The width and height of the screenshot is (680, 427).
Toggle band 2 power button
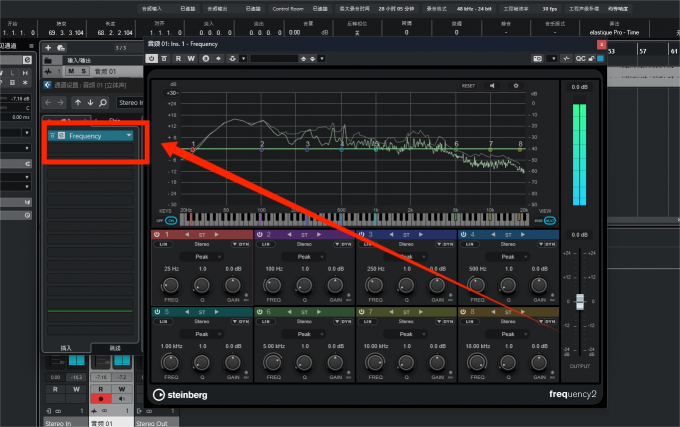[x=259, y=235]
